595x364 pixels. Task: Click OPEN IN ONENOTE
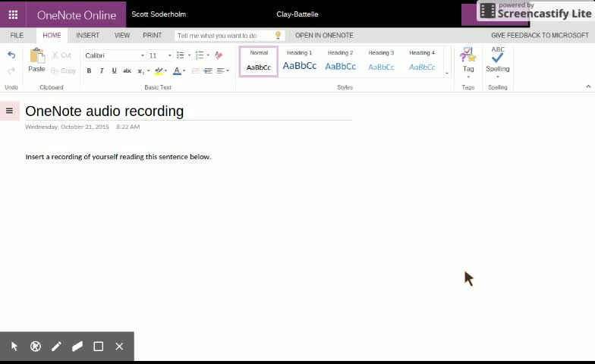pos(324,35)
